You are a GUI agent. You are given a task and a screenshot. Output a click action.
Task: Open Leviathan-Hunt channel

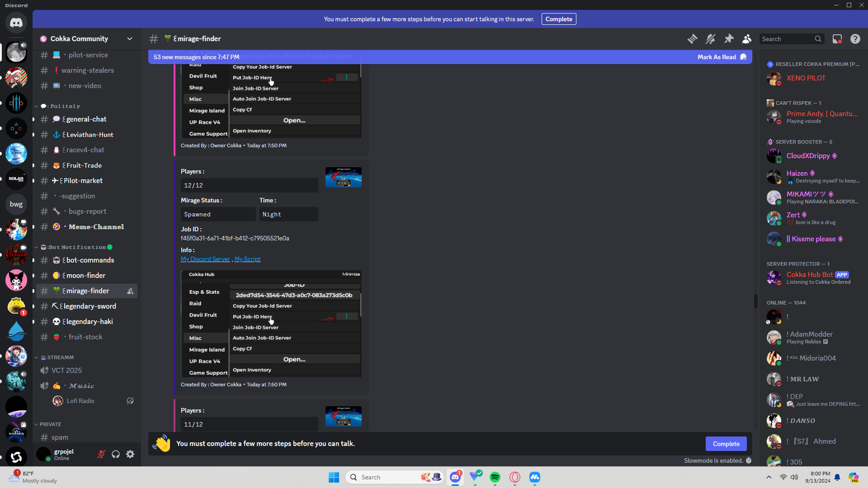[x=87, y=135]
